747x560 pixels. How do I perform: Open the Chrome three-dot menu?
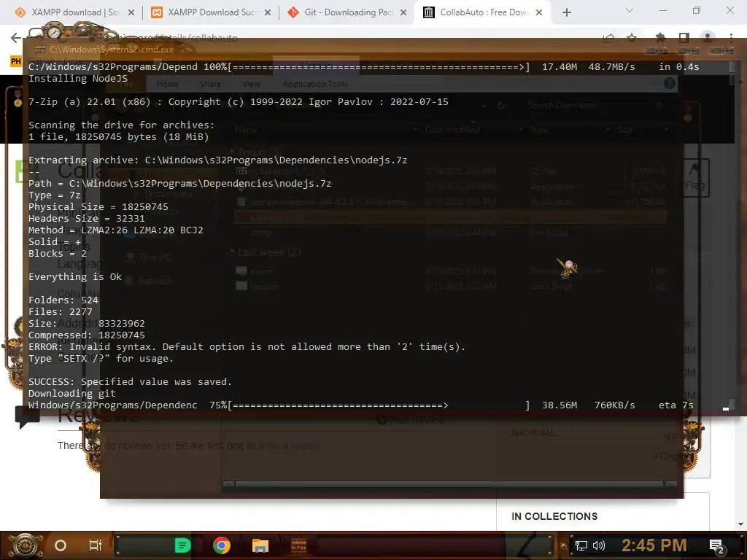coord(731,38)
